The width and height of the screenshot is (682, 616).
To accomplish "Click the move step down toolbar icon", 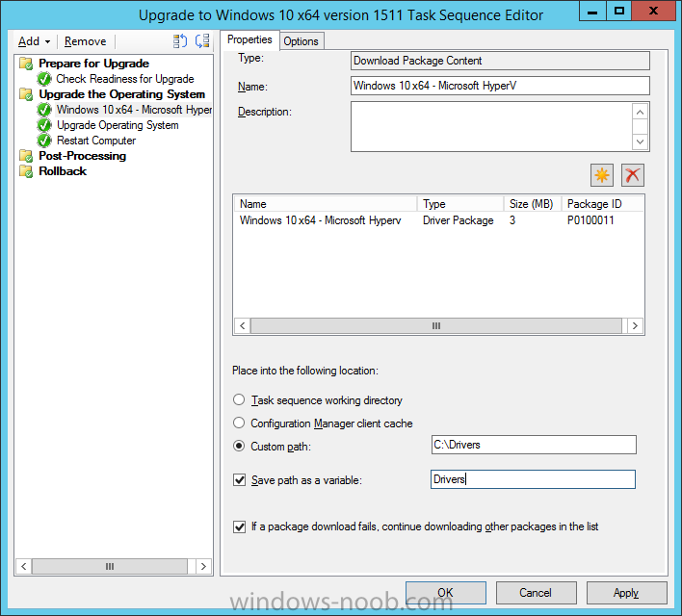I will coord(202,41).
